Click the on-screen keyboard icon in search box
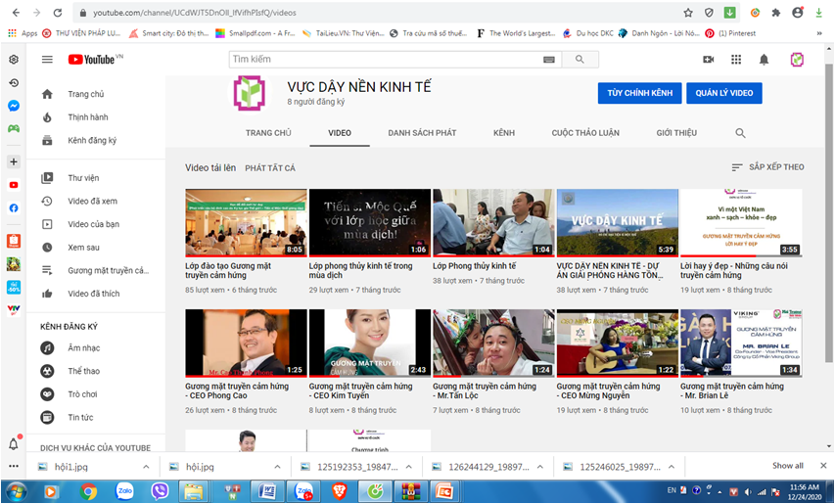Screen dimensions: 835x504 [x=549, y=60]
